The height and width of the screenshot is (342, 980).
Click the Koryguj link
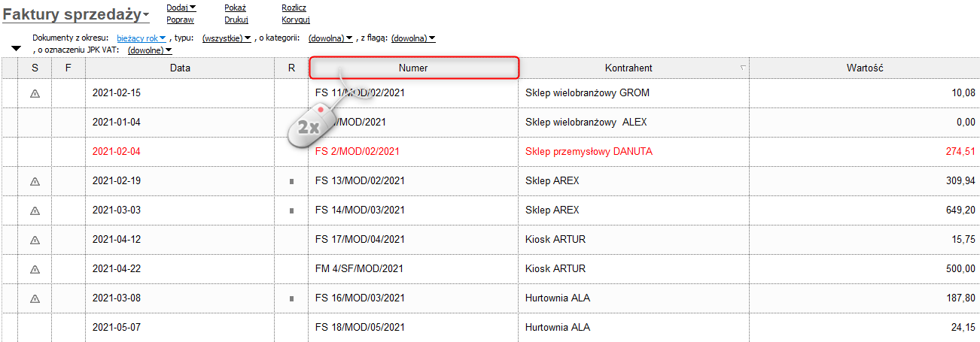coord(296,20)
